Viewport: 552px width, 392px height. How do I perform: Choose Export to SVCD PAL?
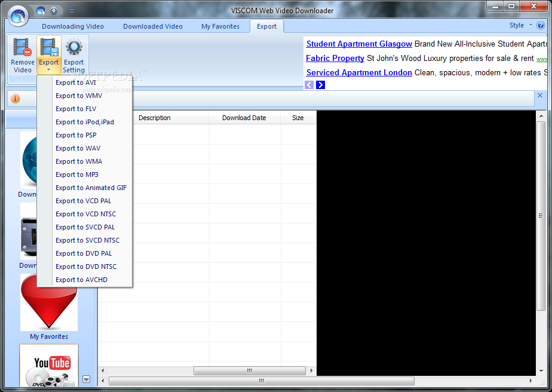coord(84,227)
